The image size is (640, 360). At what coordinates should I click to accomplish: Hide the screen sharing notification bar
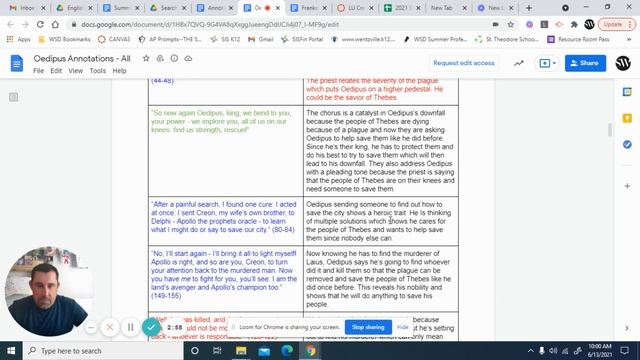pyautogui.click(x=402, y=327)
